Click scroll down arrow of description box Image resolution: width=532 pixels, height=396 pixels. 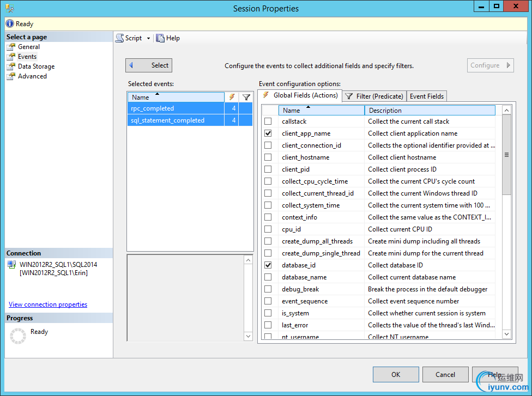(x=249, y=336)
